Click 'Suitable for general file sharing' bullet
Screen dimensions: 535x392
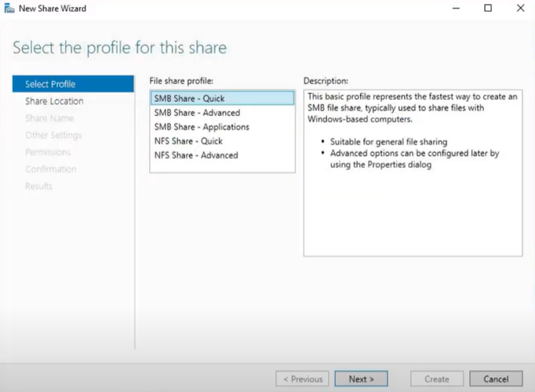(x=388, y=142)
